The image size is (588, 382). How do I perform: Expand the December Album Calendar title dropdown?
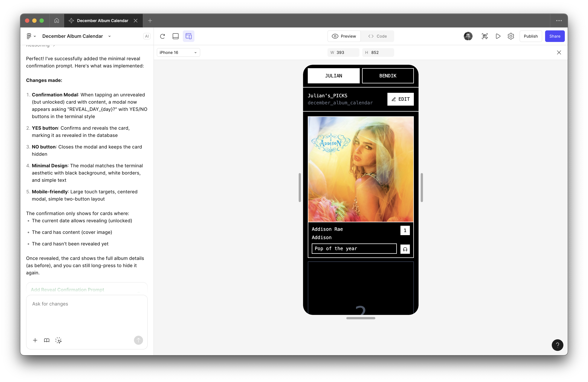[110, 36]
